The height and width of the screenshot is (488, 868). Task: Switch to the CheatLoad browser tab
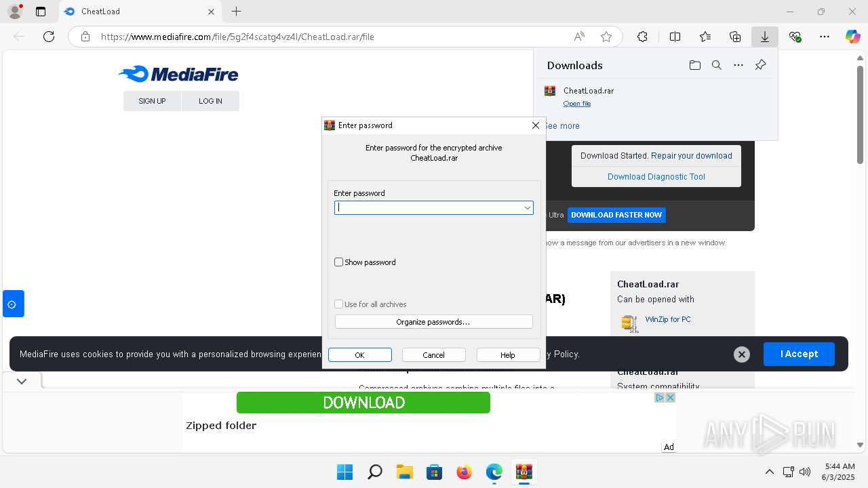click(x=139, y=12)
